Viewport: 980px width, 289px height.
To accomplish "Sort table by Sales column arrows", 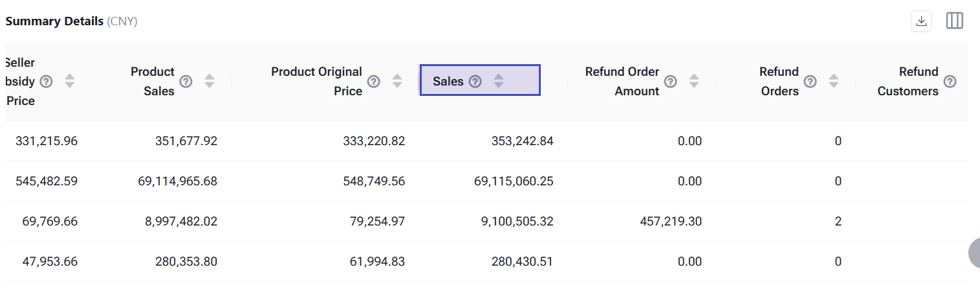I will (498, 81).
